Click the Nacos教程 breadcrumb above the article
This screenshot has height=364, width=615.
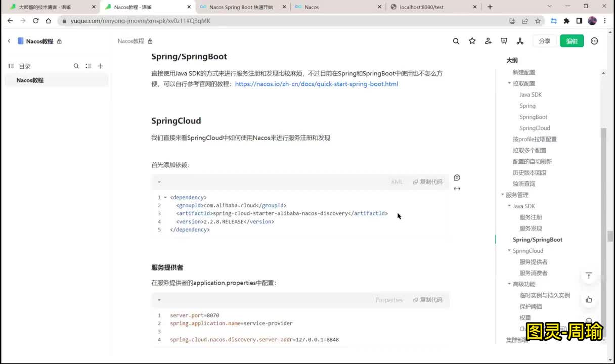point(131,41)
